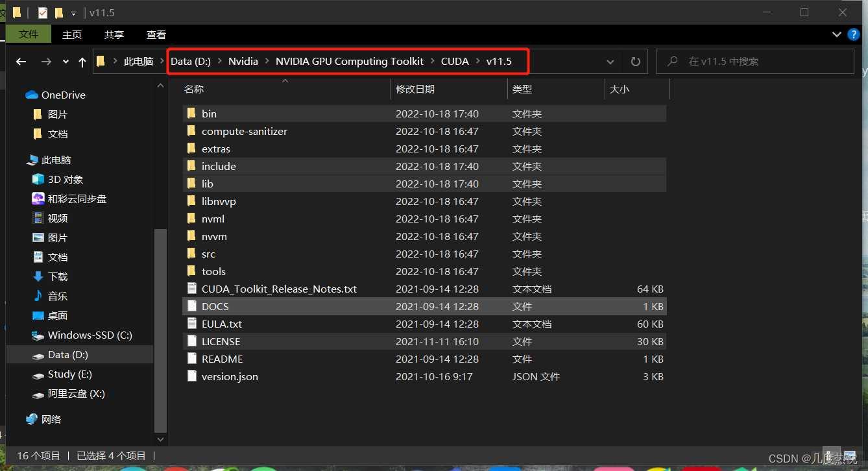The image size is (868, 471).
Task: Open 和彩云同步盘 in the sidebar
Action: pos(69,199)
